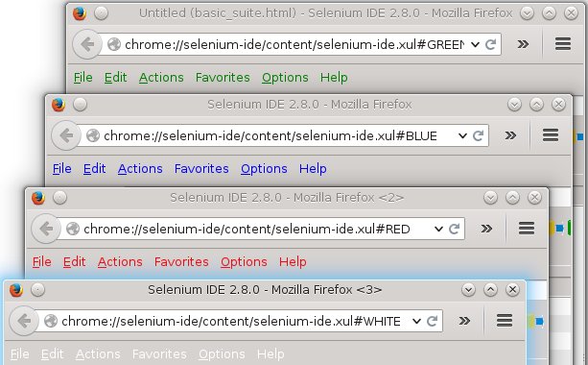
Task: Open green Edit menu
Action: (x=115, y=78)
